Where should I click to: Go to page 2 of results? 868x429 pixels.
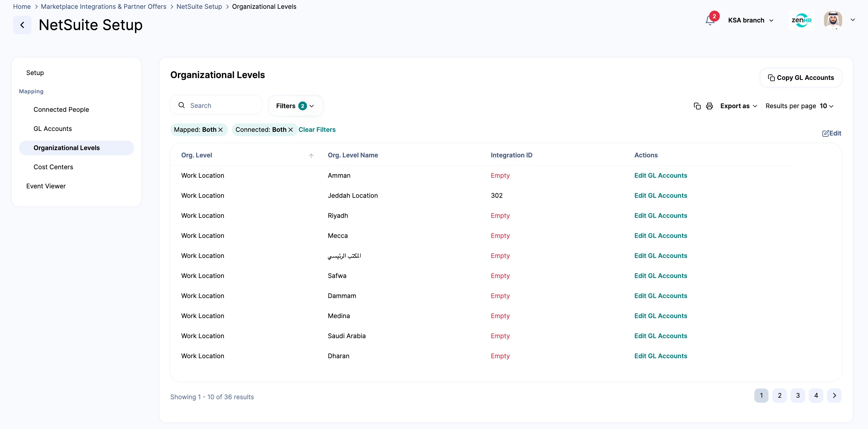779,395
